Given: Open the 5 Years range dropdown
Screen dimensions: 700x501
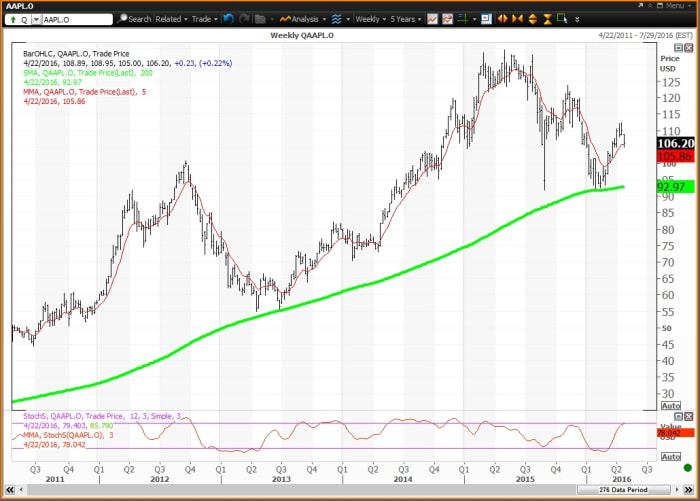Looking at the screenshot, I should click(405, 19).
